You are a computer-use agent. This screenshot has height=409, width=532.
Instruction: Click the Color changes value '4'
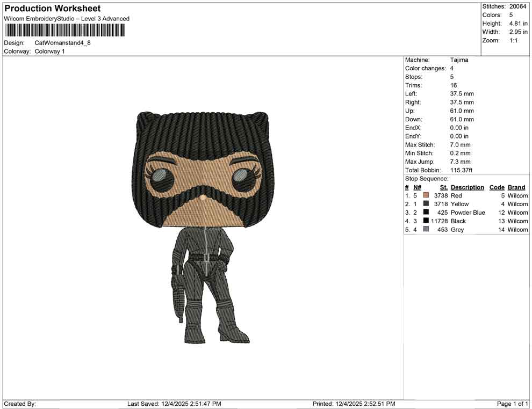[451, 68]
